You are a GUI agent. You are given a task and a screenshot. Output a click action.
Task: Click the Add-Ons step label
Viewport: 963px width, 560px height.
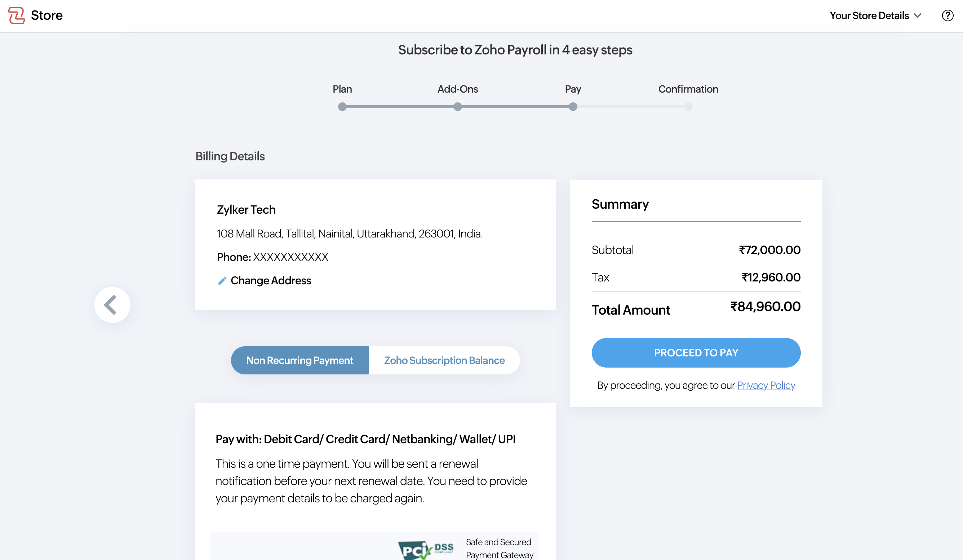point(457,89)
